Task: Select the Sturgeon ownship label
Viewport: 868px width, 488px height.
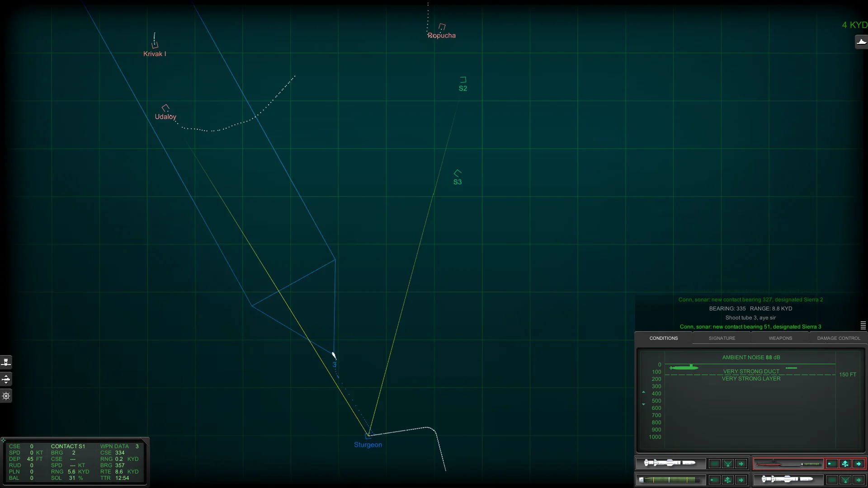Action: point(368,445)
